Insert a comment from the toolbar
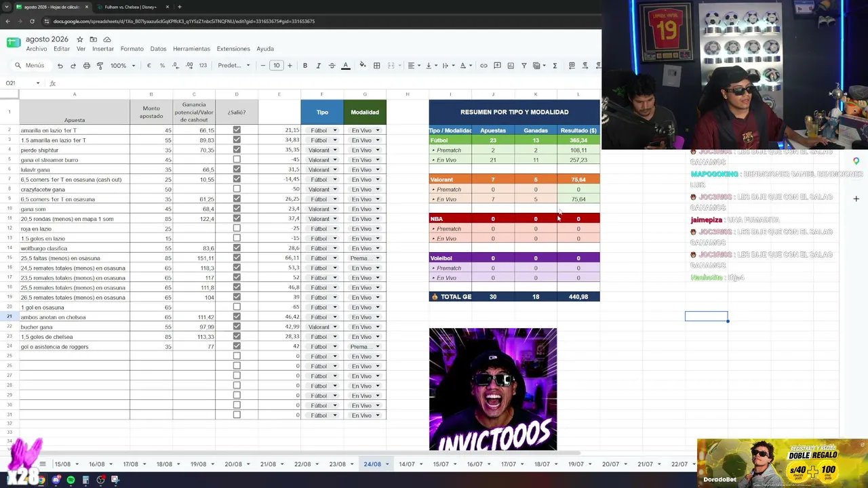 pyautogui.click(x=497, y=66)
